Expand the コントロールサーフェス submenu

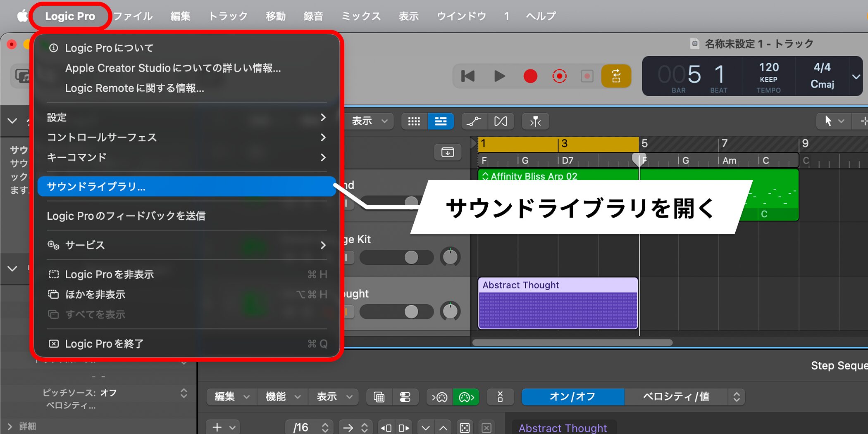tap(186, 138)
